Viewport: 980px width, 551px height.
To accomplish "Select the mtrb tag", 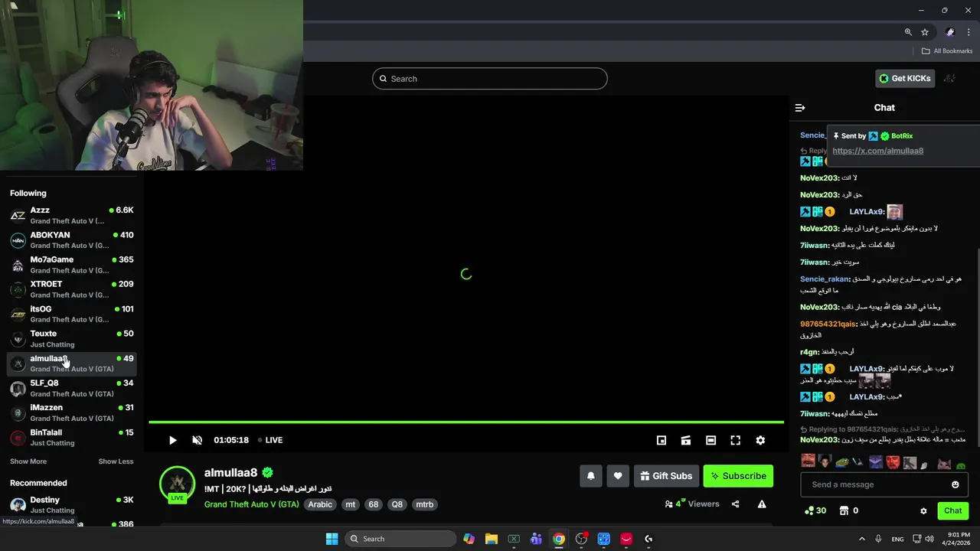I will 424,504.
